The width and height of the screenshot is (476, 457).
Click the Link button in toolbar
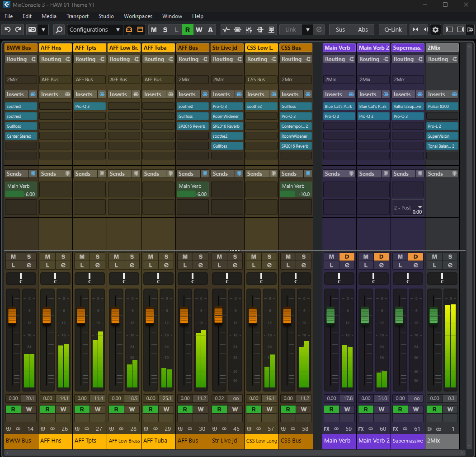pos(291,29)
